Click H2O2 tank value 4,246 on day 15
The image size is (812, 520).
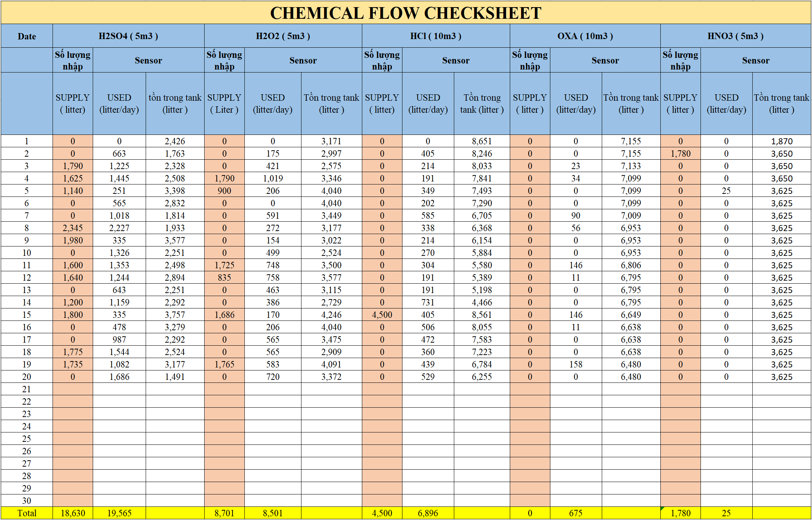coord(331,315)
